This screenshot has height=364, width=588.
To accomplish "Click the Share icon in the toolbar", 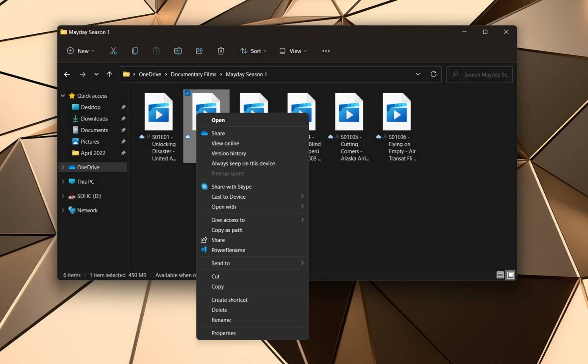I will tap(200, 51).
